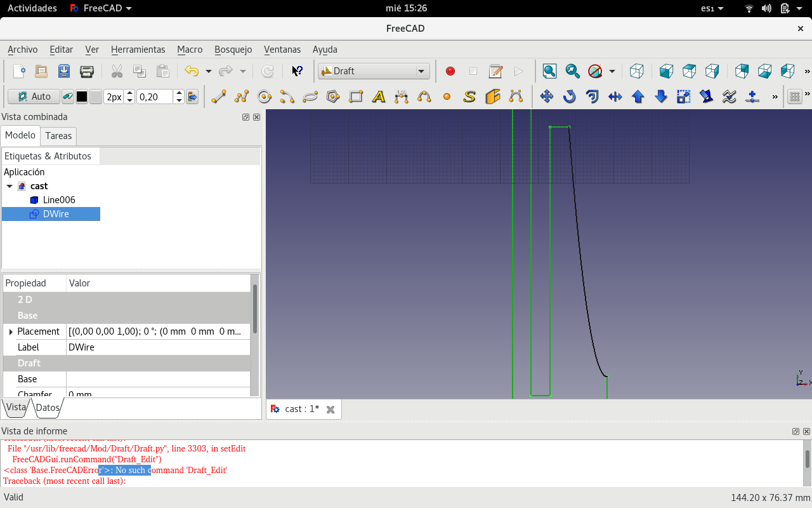Open the draw style dropdown arrow
This screenshot has height=508, width=812.
[x=612, y=71]
